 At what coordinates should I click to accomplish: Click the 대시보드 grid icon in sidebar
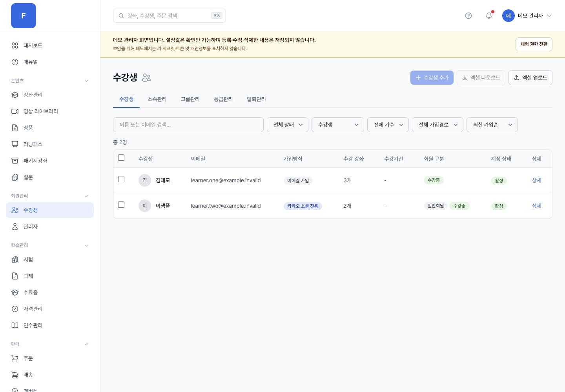pos(15,45)
